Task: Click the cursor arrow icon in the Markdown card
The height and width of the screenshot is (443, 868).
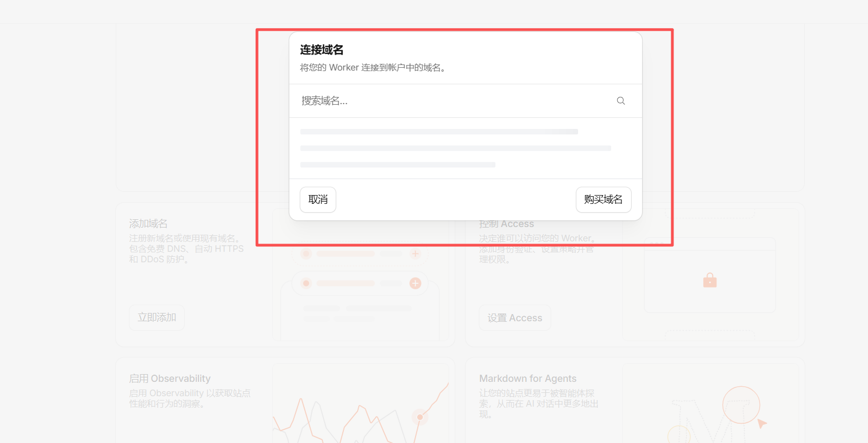Action: (x=762, y=423)
